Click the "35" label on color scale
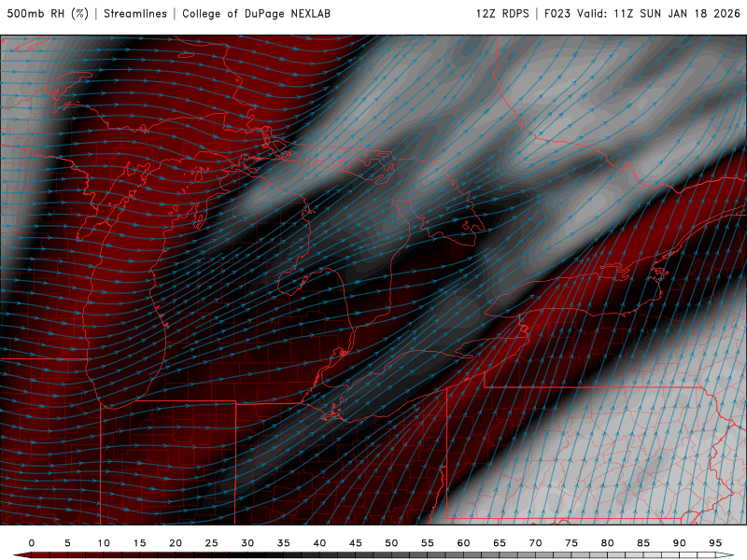Screen dimensions: 747x560 click(284, 543)
